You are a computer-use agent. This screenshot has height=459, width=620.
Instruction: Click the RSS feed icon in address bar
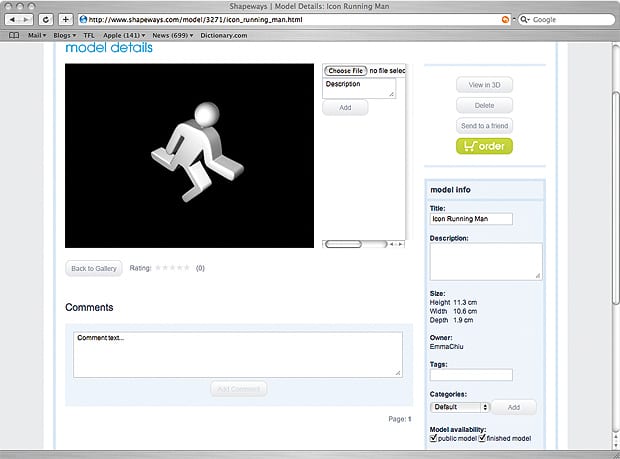(x=505, y=19)
